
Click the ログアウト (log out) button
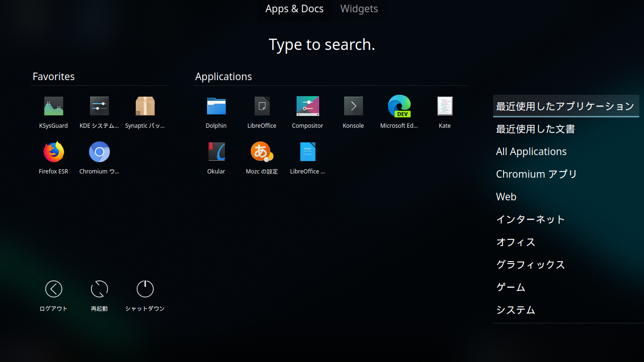tap(53, 295)
